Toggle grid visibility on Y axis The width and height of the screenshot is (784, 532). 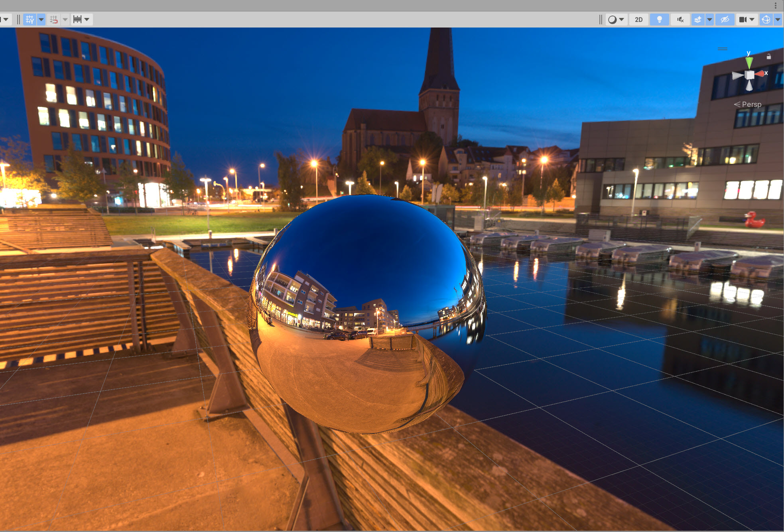click(x=30, y=20)
